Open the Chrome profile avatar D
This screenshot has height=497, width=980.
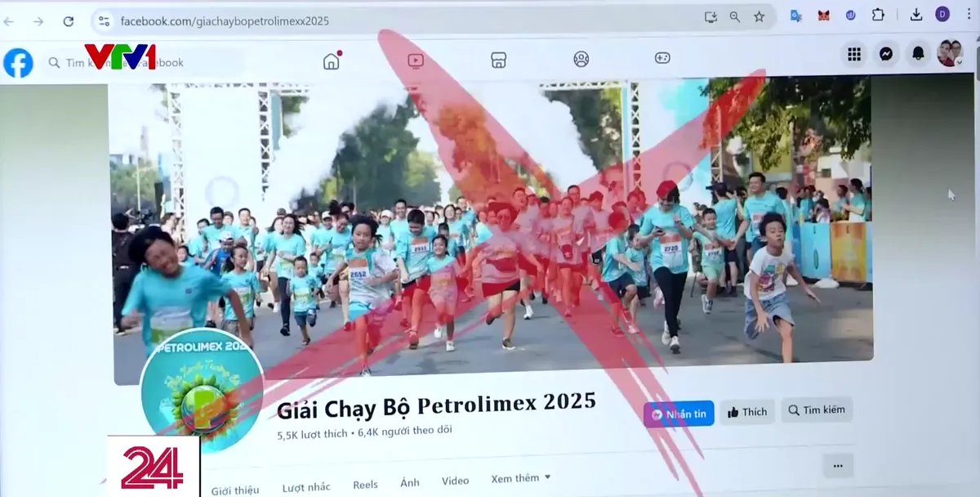942,14
